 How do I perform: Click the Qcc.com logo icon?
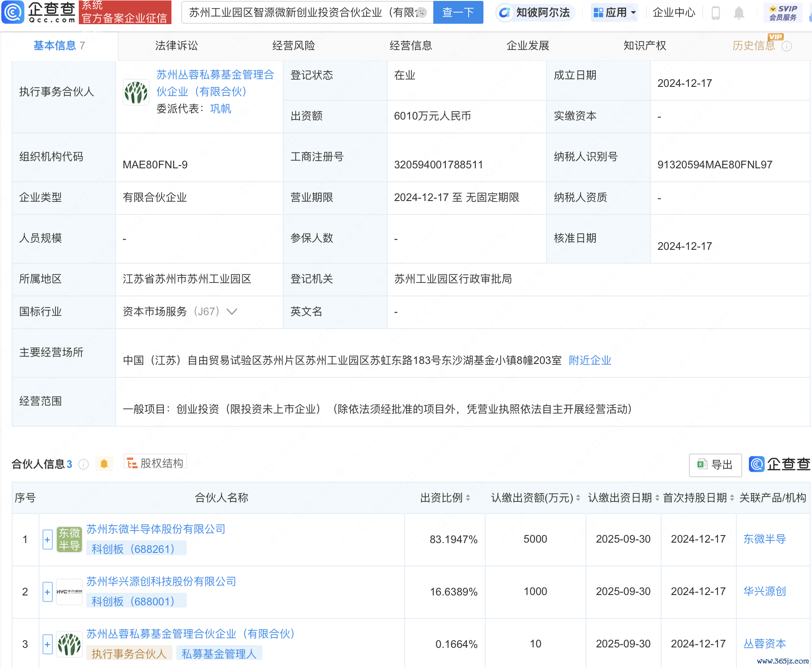point(13,12)
